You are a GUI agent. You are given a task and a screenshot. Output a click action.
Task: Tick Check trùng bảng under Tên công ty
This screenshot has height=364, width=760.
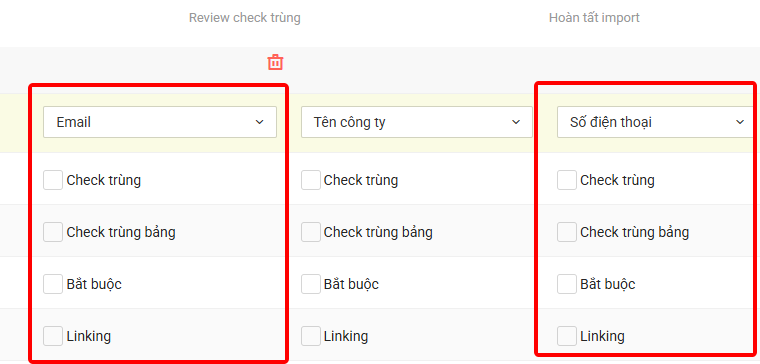coord(311,232)
